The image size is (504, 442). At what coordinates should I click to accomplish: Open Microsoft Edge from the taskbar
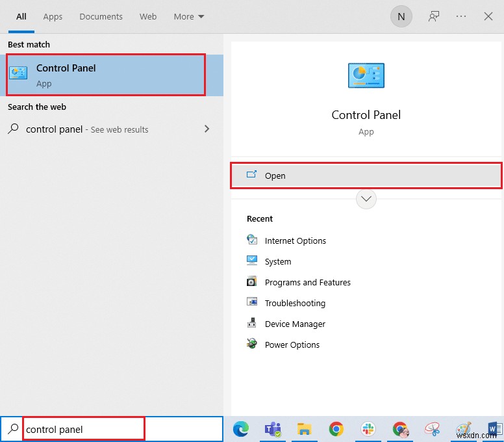click(241, 429)
